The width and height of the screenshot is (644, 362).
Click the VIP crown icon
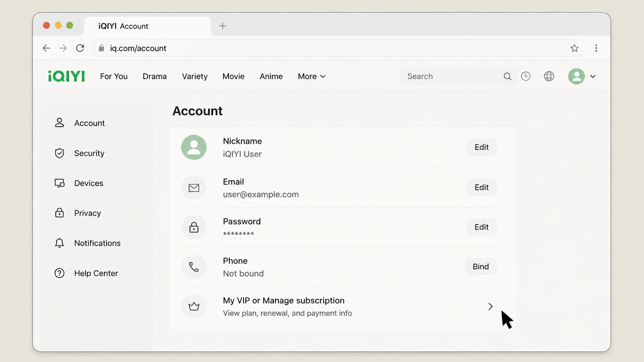point(194,306)
